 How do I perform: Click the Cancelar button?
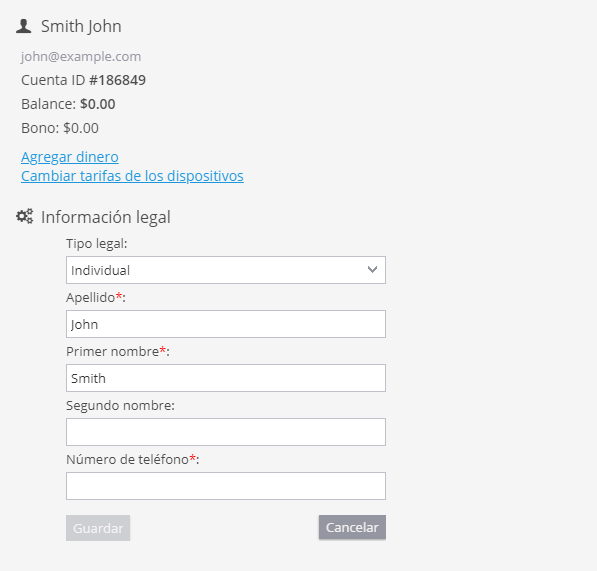(352, 527)
